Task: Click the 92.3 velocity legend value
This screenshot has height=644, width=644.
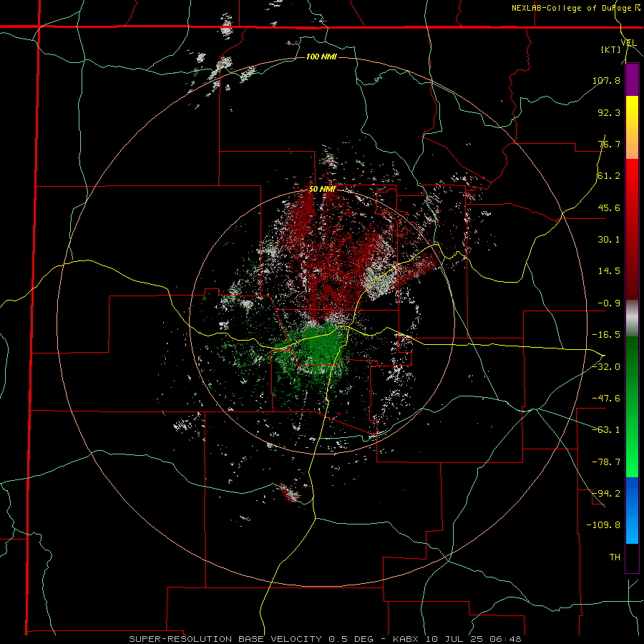Action: [x=609, y=112]
